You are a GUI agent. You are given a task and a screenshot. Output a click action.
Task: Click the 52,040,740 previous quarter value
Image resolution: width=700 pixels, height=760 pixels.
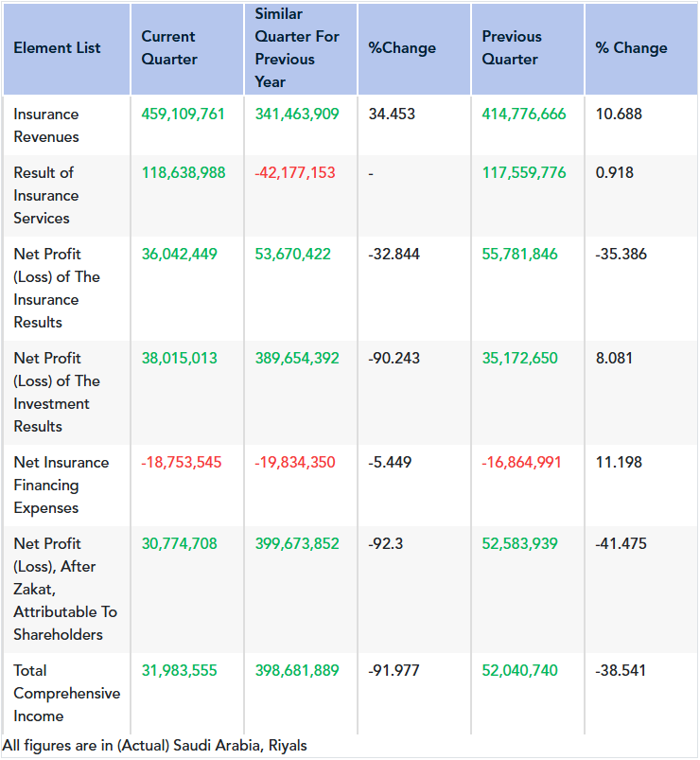(x=520, y=670)
